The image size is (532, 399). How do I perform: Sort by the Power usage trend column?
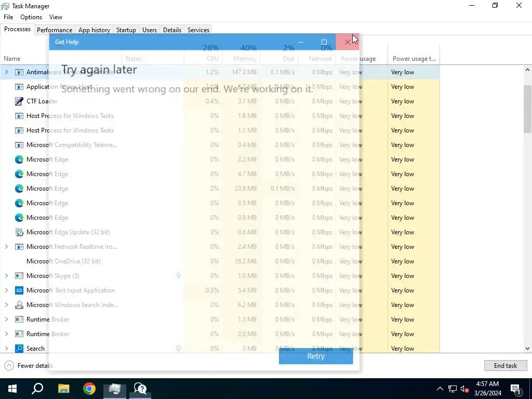(414, 59)
